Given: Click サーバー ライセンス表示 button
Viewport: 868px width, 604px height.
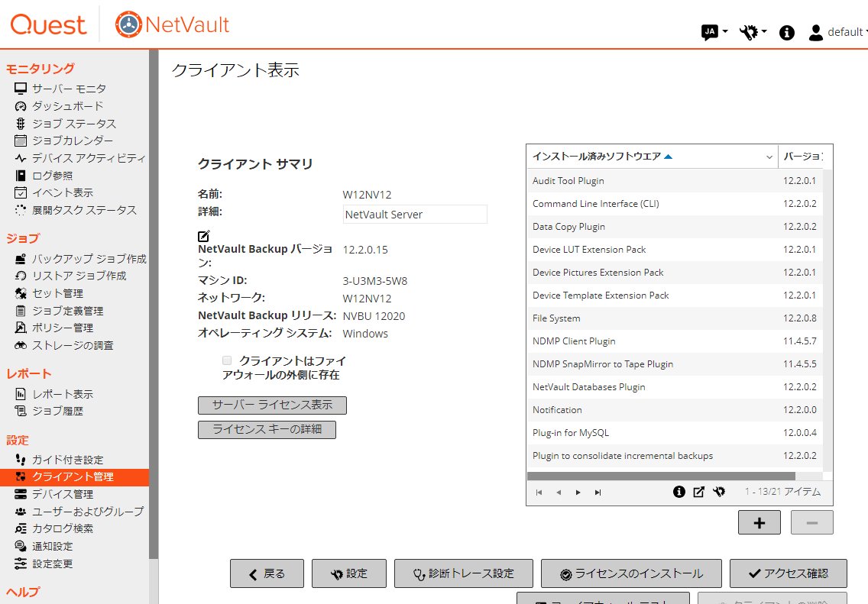Looking at the screenshot, I should [x=272, y=405].
